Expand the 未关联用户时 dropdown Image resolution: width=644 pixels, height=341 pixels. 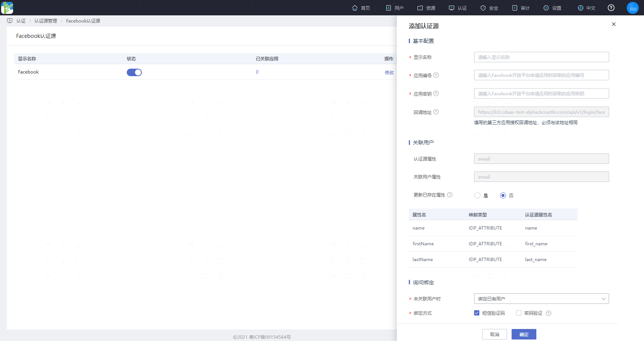541,299
